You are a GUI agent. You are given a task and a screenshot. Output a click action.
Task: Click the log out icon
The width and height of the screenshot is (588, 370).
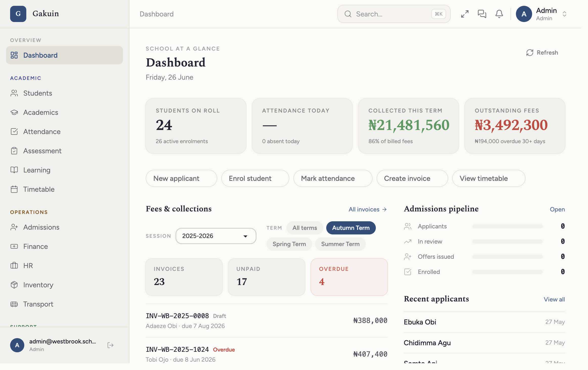point(111,345)
